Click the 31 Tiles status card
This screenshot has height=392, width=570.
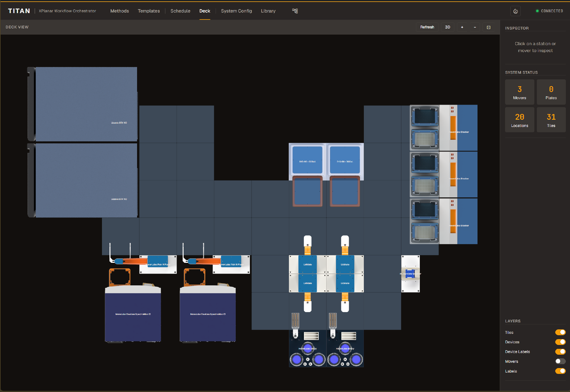point(551,120)
